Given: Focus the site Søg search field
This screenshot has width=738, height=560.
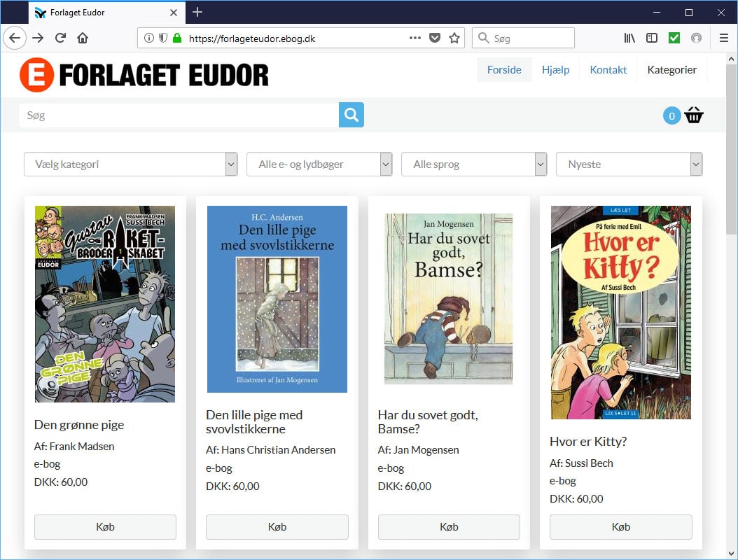Looking at the screenshot, I should (179, 115).
